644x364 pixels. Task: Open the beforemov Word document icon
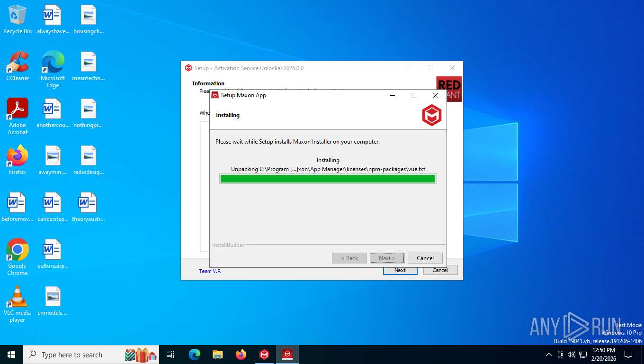tap(18, 207)
